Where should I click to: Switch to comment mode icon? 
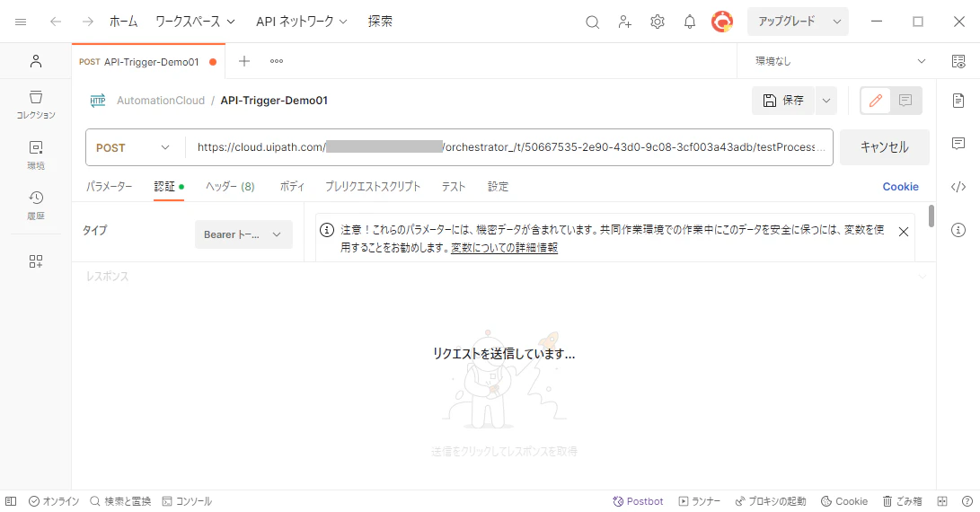(905, 100)
